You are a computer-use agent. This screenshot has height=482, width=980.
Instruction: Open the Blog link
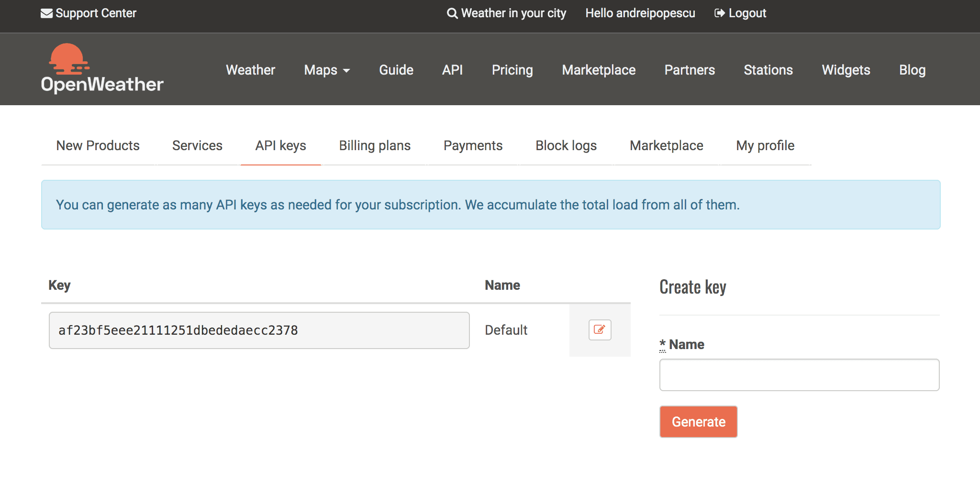(913, 70)
